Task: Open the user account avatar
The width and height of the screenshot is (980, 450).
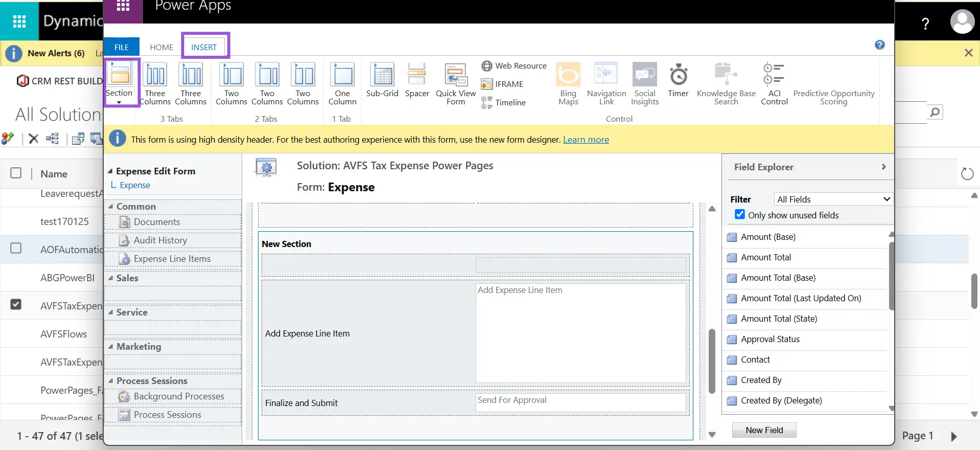Action: (x=962, y=22)
